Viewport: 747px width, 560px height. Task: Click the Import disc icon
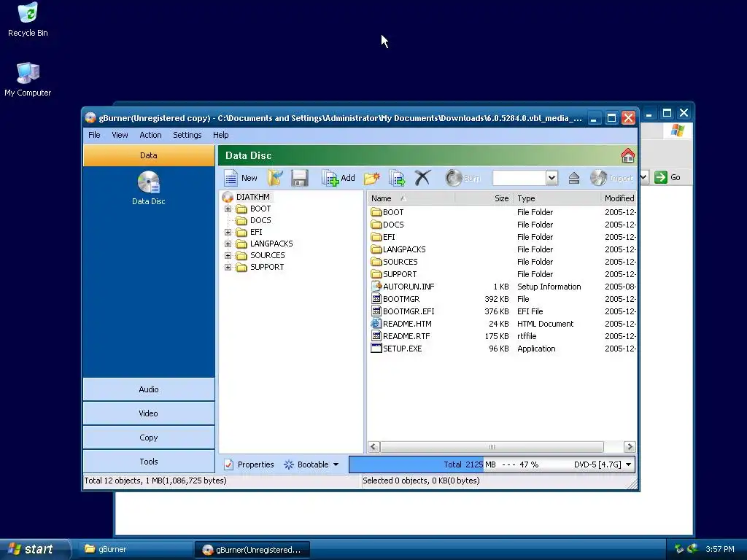pyautogui.click(x=598, y=178)
